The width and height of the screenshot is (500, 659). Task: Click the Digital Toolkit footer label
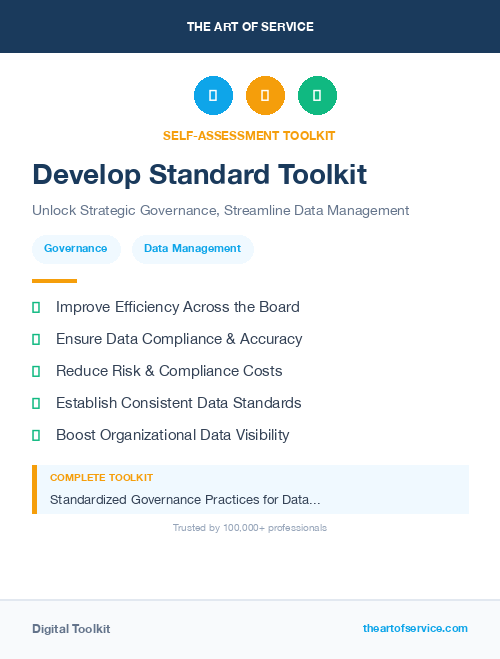(71, 629)
